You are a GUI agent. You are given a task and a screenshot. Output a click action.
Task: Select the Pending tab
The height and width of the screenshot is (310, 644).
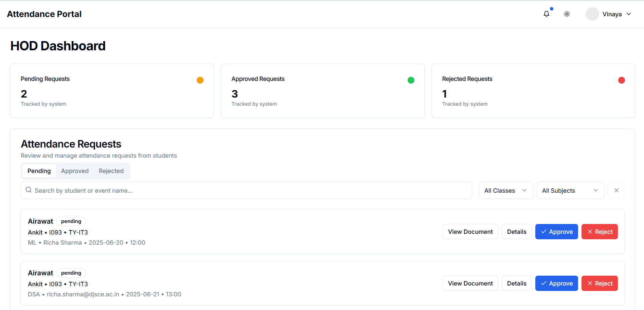(39, 171)
